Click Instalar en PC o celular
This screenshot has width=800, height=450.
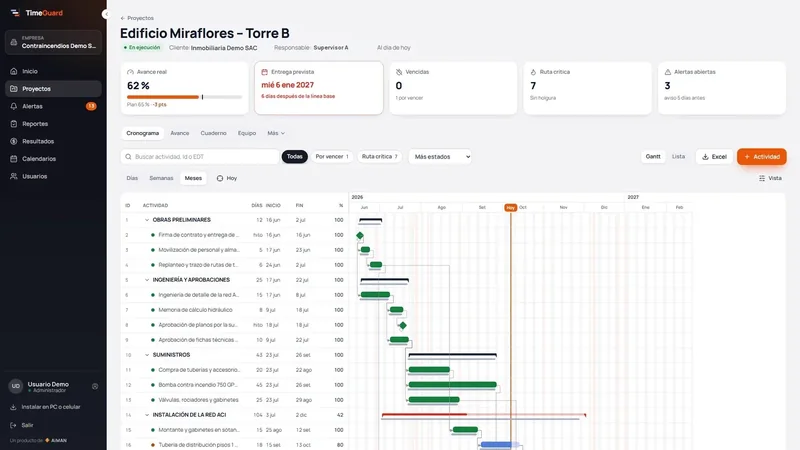[x=45, y=407]
